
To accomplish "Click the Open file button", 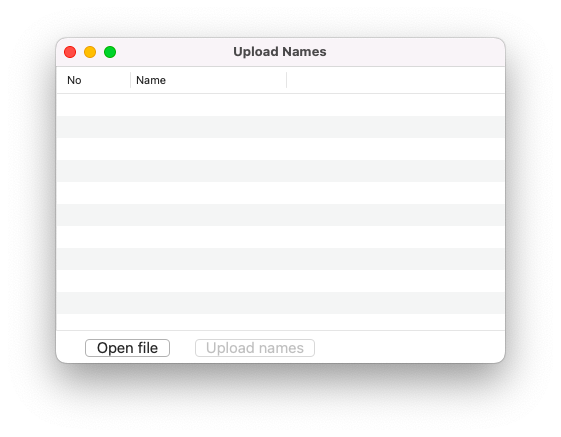I will [127, 348].
